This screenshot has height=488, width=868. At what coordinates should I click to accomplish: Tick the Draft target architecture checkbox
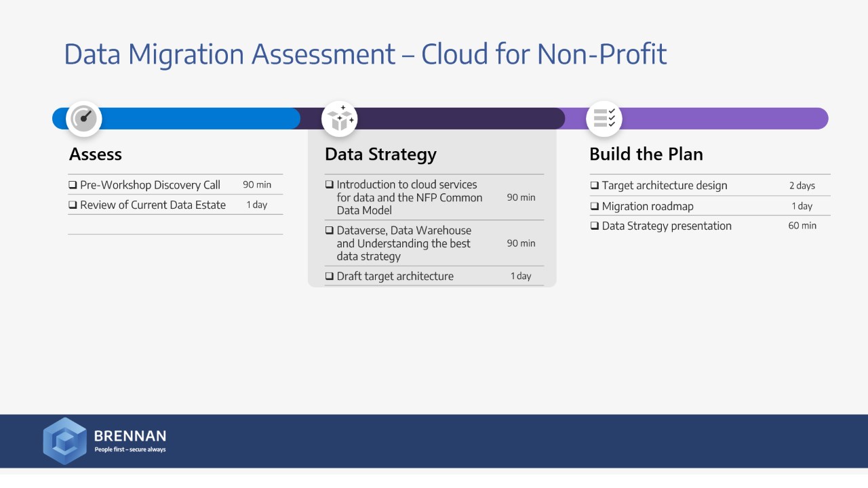point(330,276)
